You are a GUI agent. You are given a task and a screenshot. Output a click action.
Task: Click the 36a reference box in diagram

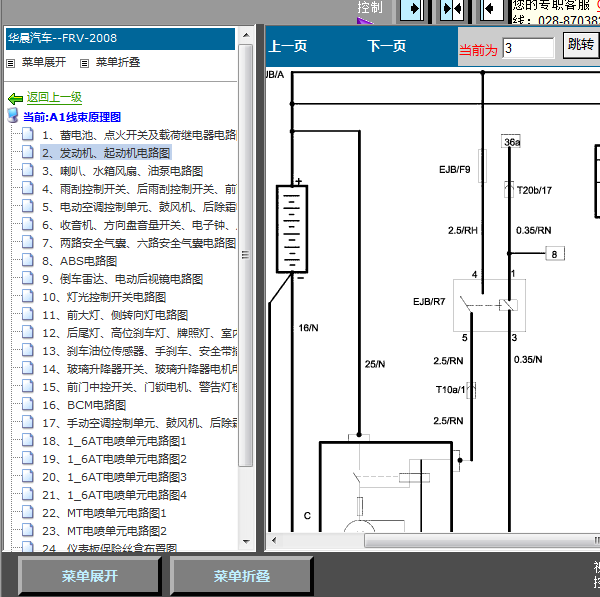[x=512, y=142]
